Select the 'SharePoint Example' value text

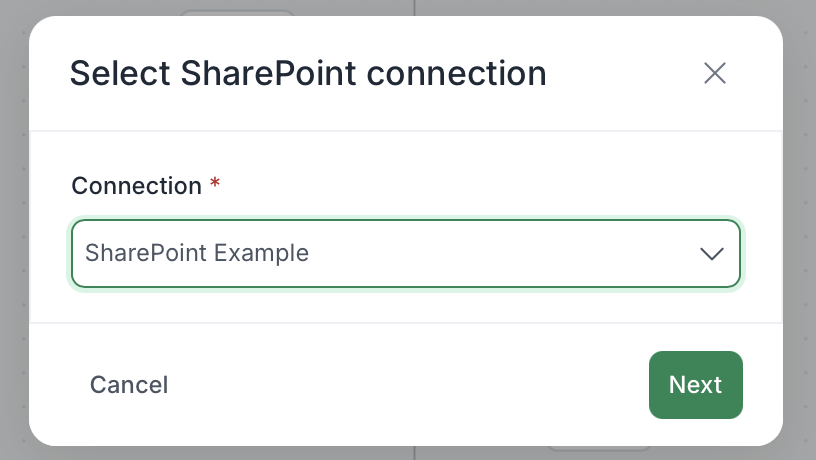197,253
